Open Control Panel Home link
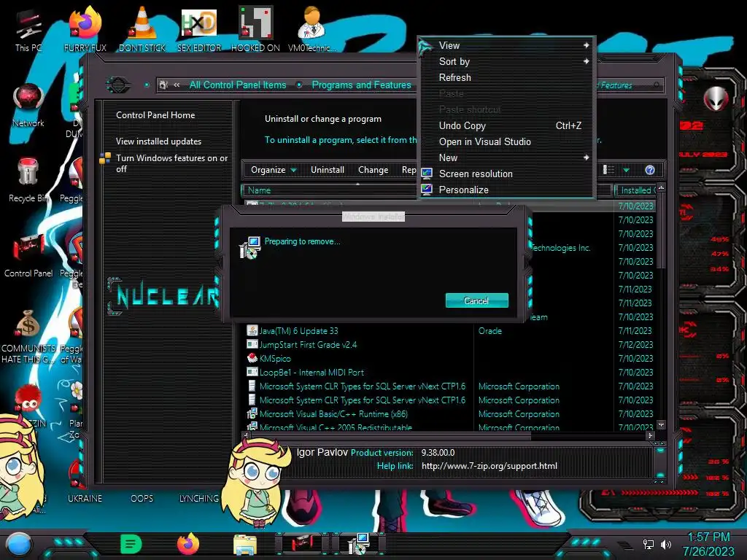747x560 pixels. pos(155,115)
